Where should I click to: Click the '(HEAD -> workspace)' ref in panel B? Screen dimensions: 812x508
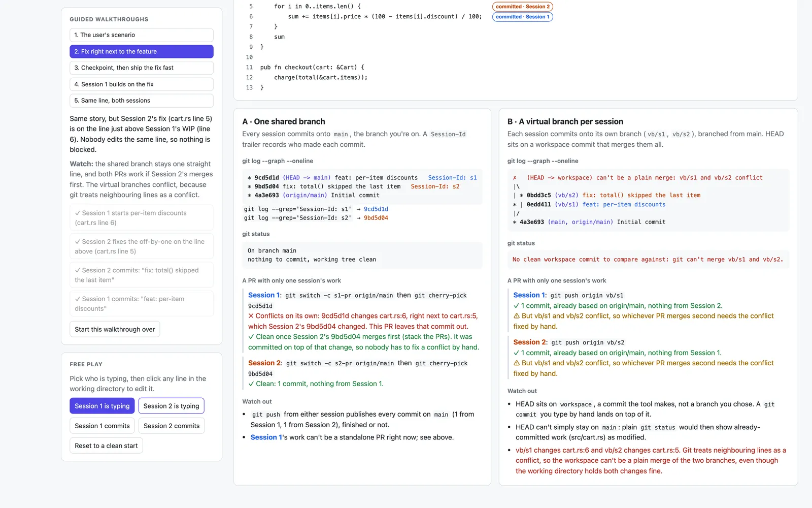pyautogui.click(x=559, y=178)
